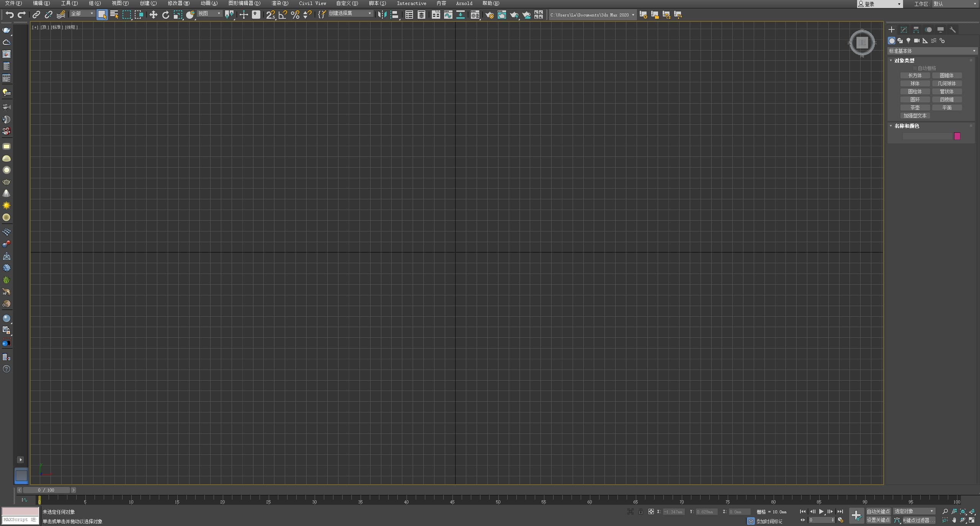
Task: Toggle Auto Key (自动关键点) mode
Action: (878, 511)
